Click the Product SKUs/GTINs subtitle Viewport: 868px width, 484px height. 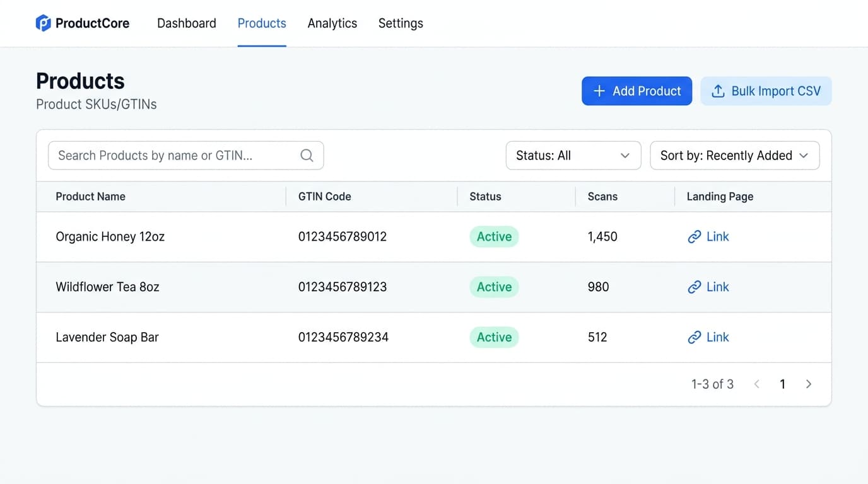(x=97, y=104)
